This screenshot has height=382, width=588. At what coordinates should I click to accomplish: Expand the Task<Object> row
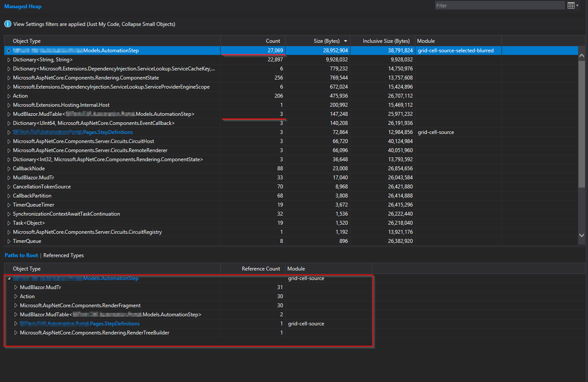pyautogui.click(x=9, y=223)
